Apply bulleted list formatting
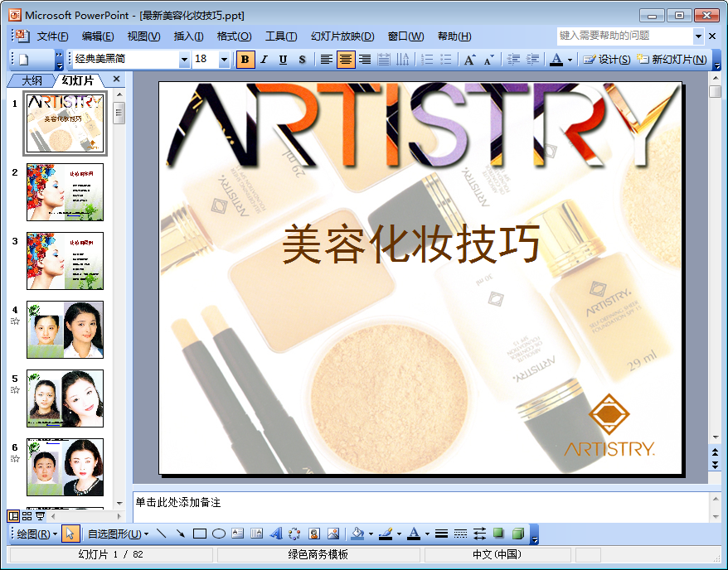The height and width of the screenshot is (570, 728). coord(446,60)
